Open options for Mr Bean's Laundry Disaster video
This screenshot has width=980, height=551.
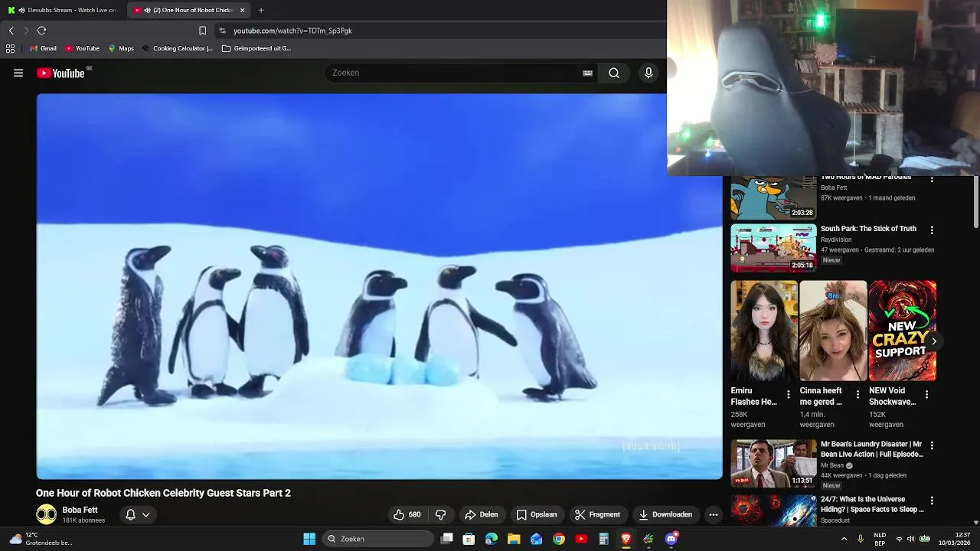932,445
